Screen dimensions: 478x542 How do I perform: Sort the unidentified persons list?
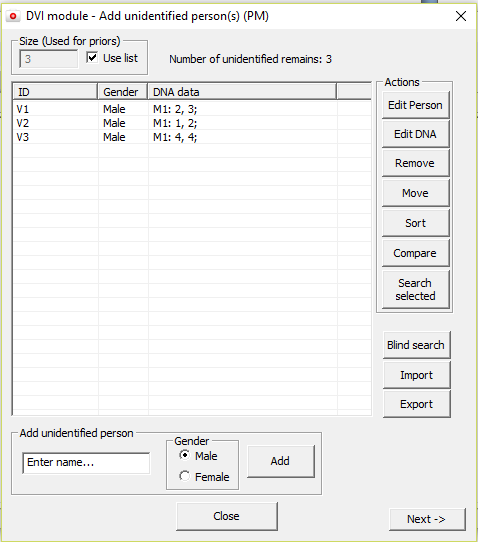415,223
